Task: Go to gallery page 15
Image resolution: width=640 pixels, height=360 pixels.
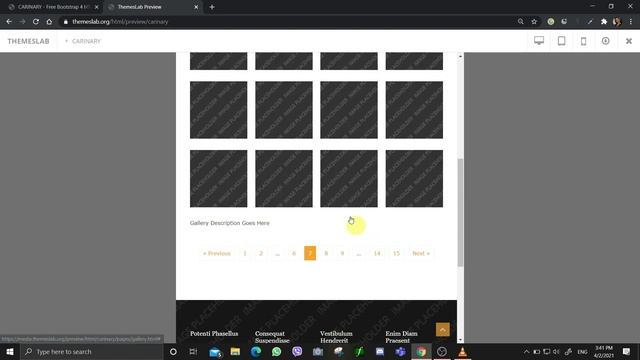Action: (x=396, y=253)
